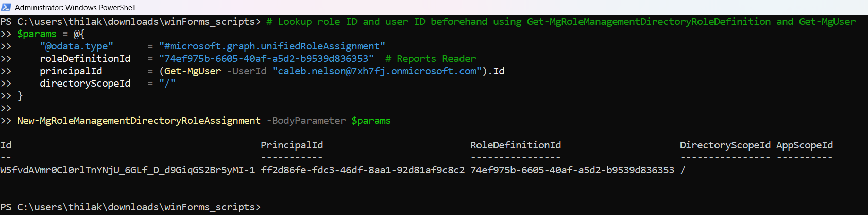Click the assignment Id value starting W5fvdAVmr0
The height and width of the screenshot is (215, 868).
point(127,170)
